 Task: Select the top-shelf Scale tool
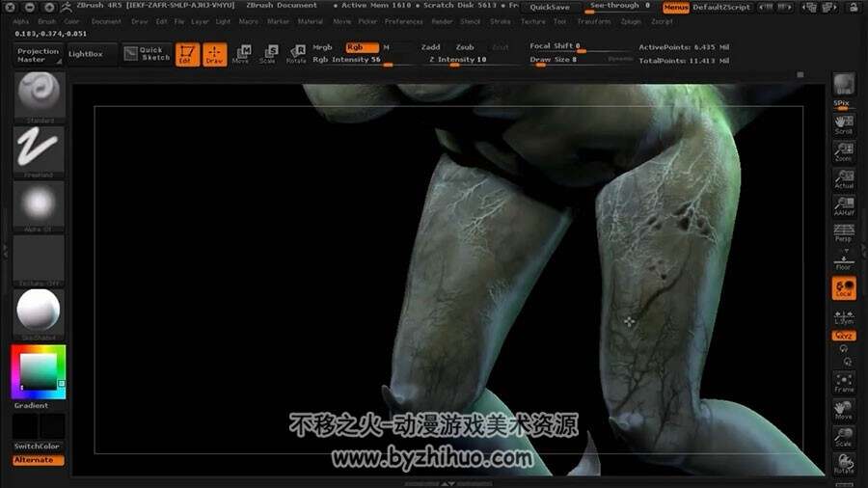tap(268, 54)
